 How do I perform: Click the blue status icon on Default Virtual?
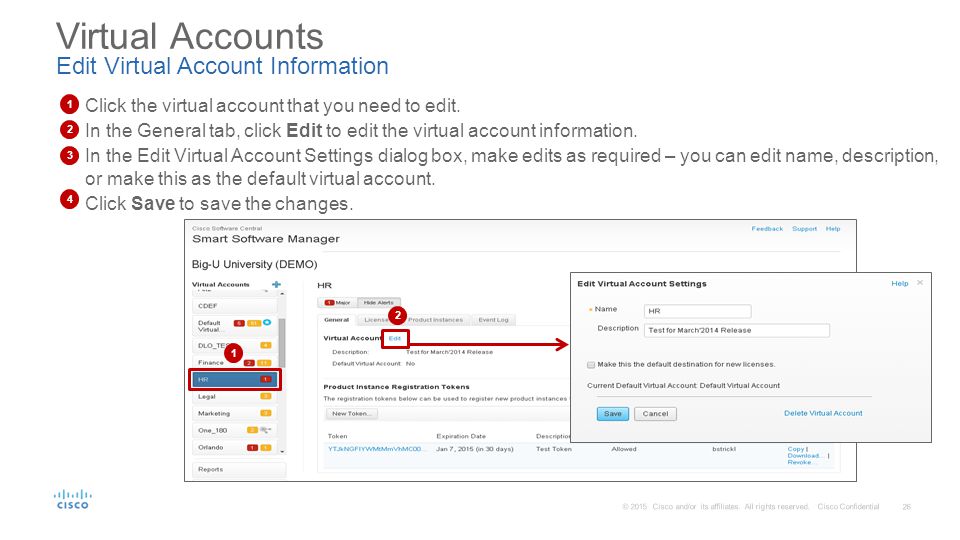pos(267,323)
